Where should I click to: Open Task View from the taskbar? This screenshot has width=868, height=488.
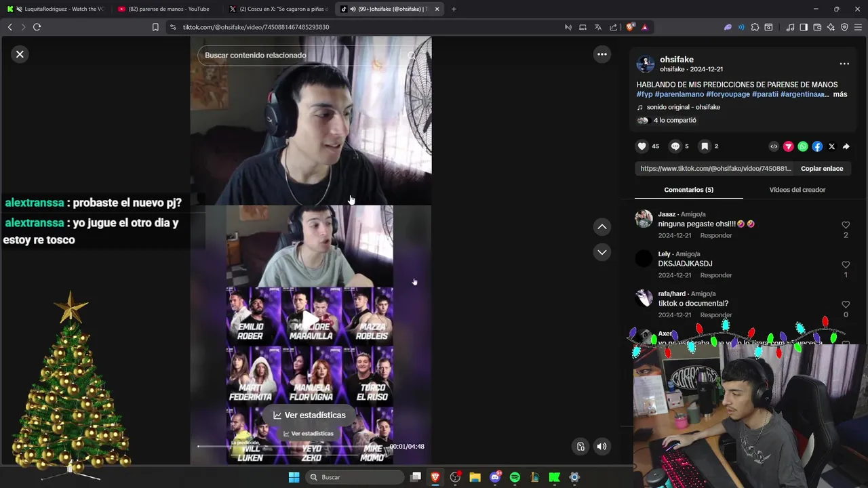coord(416,477)
